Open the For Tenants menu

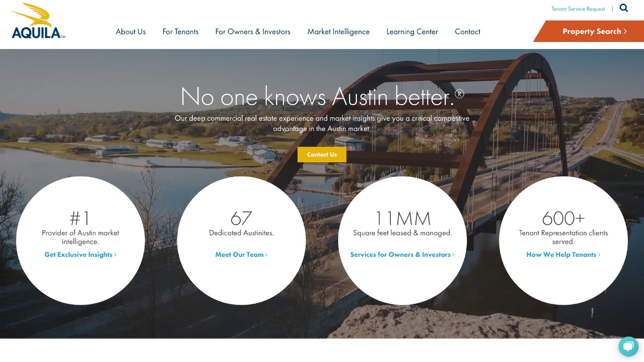pos(180,32)
